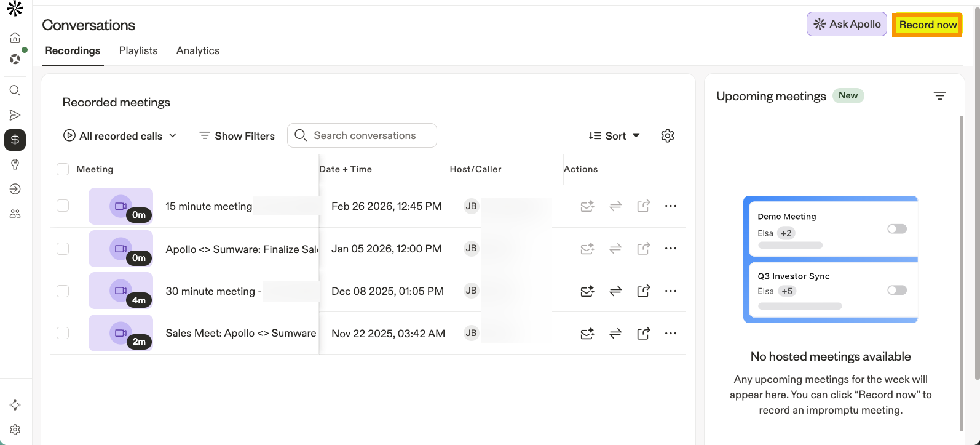Toggle the Demo Meeting recording switch
This screenshot has height=445, width=980.
[x=897, y=229]
